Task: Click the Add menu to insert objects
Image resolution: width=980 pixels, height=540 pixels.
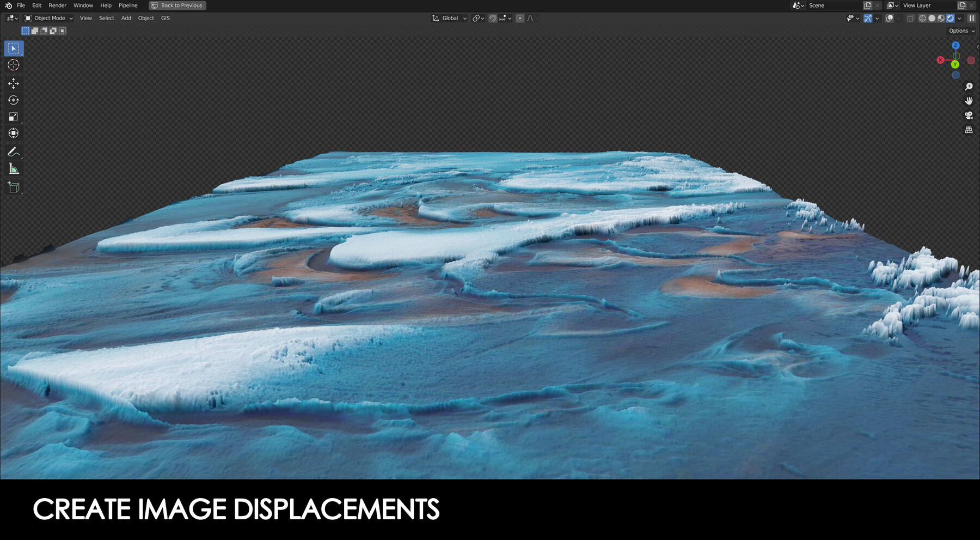Action: point(126,18)
